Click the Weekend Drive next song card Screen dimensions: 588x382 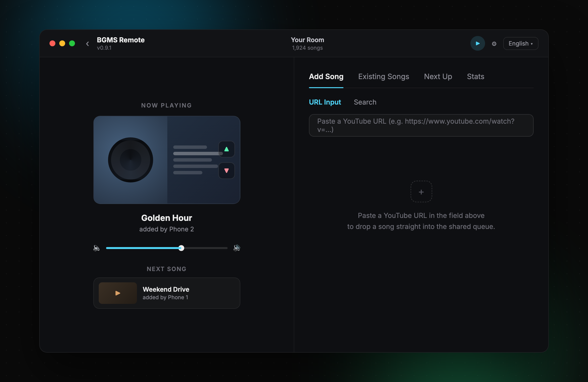167,293
